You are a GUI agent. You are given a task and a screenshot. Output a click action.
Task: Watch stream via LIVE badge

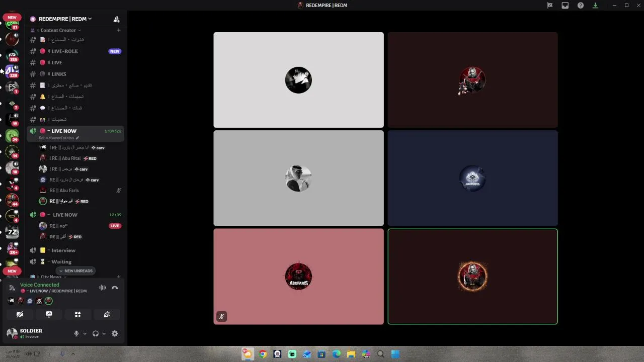coord(115,226)
